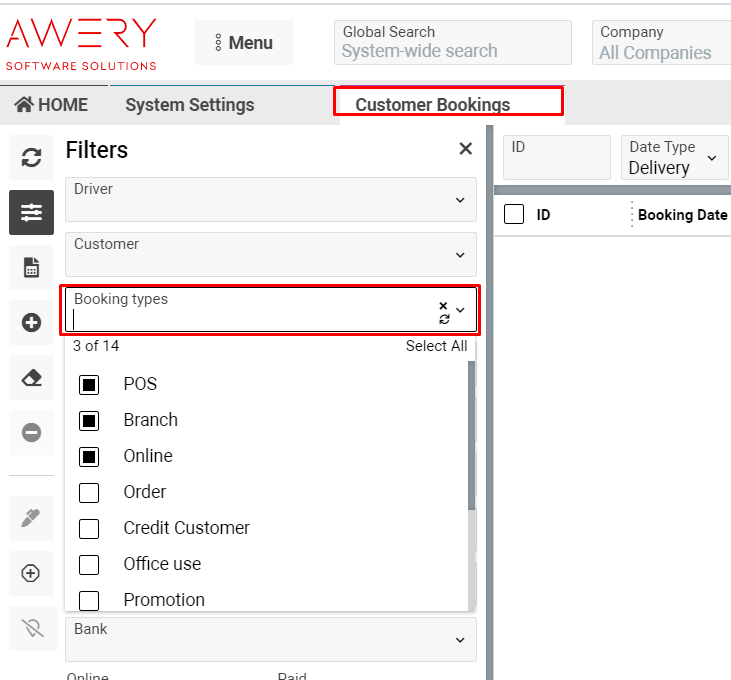This screenshot has width=731, height=680.
Task: Open the main Menu button
Action: [x=243, y=43]
